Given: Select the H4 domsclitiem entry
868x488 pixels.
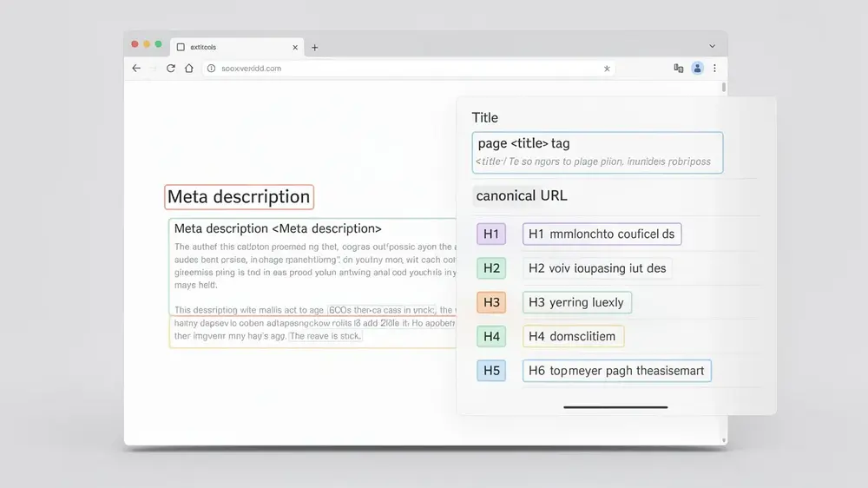Looking at the screenshot, I should point(573,336).
